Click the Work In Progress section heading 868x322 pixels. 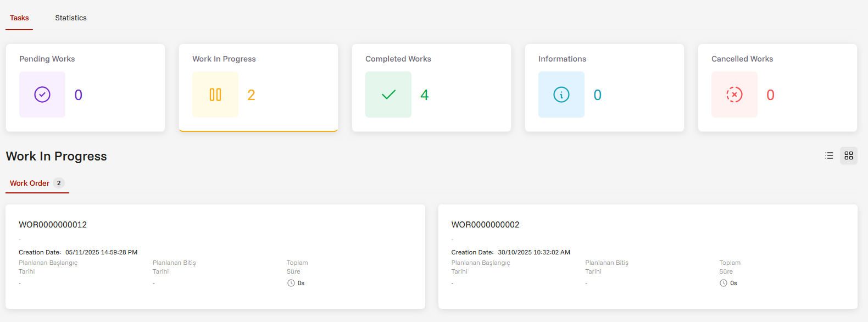[56, 156]
